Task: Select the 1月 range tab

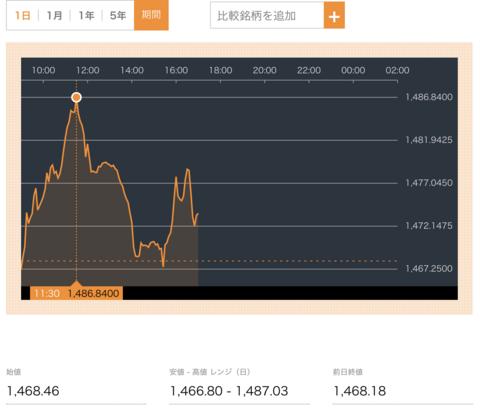Action: tap(54, 15)
